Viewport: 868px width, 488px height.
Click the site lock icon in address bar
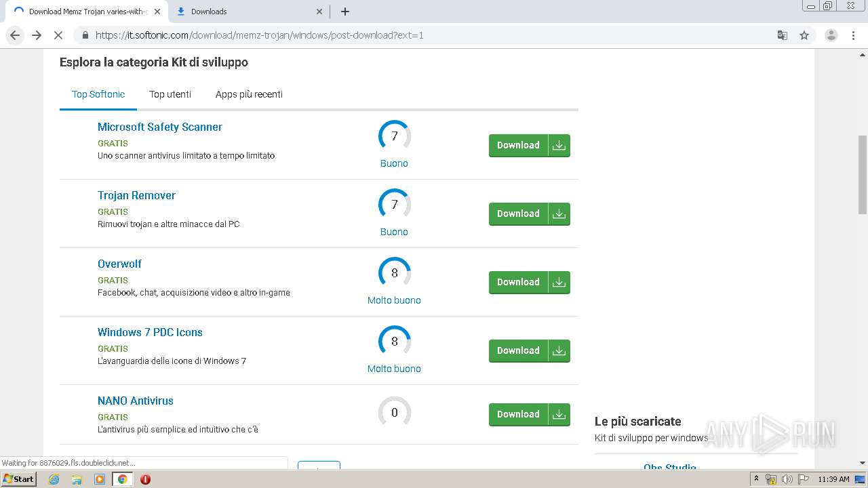(85, 35)
